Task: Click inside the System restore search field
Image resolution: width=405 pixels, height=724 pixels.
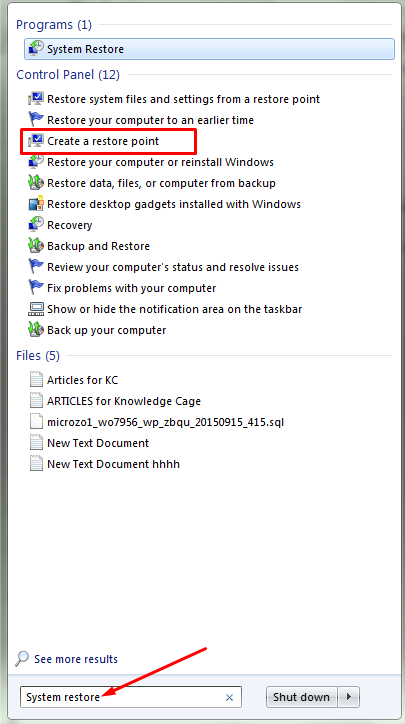Action: tap(131, 697)
